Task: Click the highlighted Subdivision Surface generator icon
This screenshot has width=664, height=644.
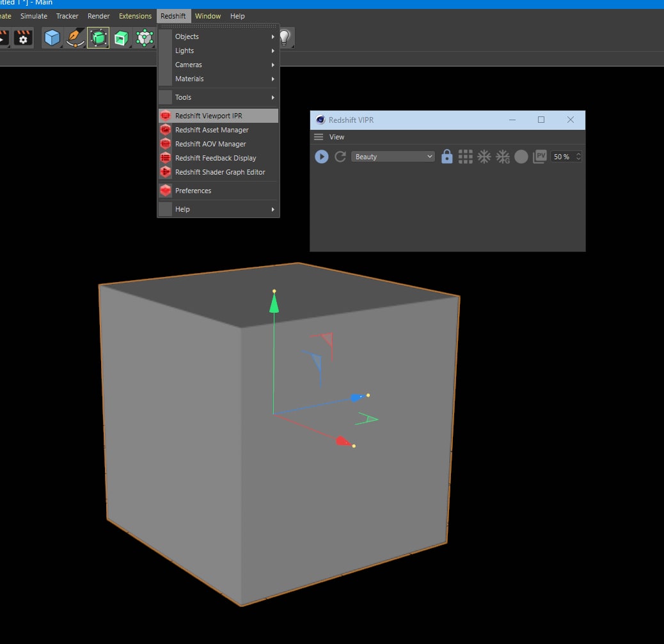Action: 99,38
